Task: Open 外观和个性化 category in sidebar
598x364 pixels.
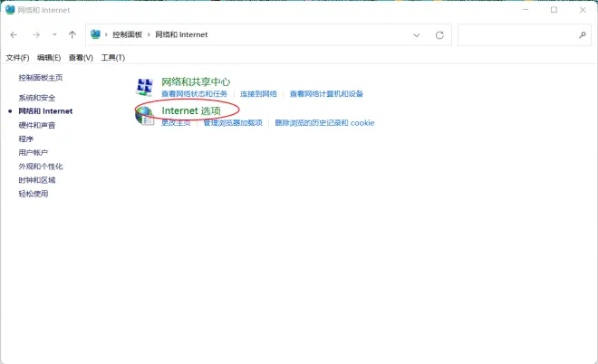Action: tap(41, 167)
